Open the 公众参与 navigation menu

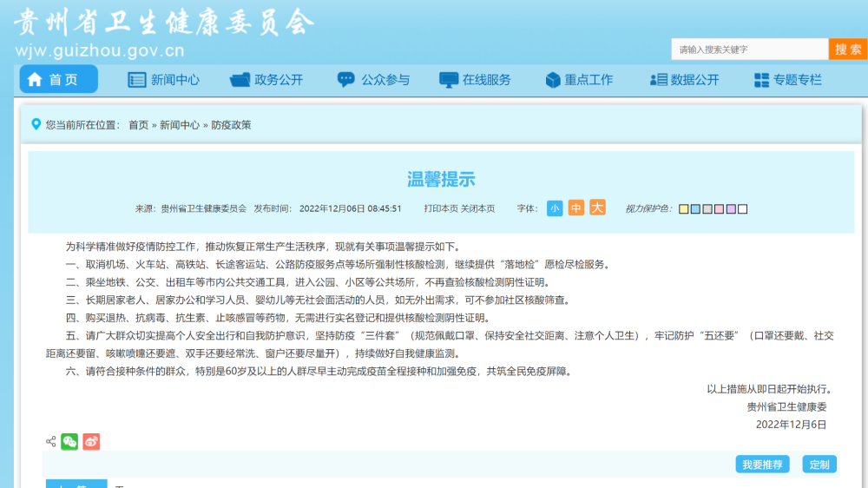click(373, 80)
